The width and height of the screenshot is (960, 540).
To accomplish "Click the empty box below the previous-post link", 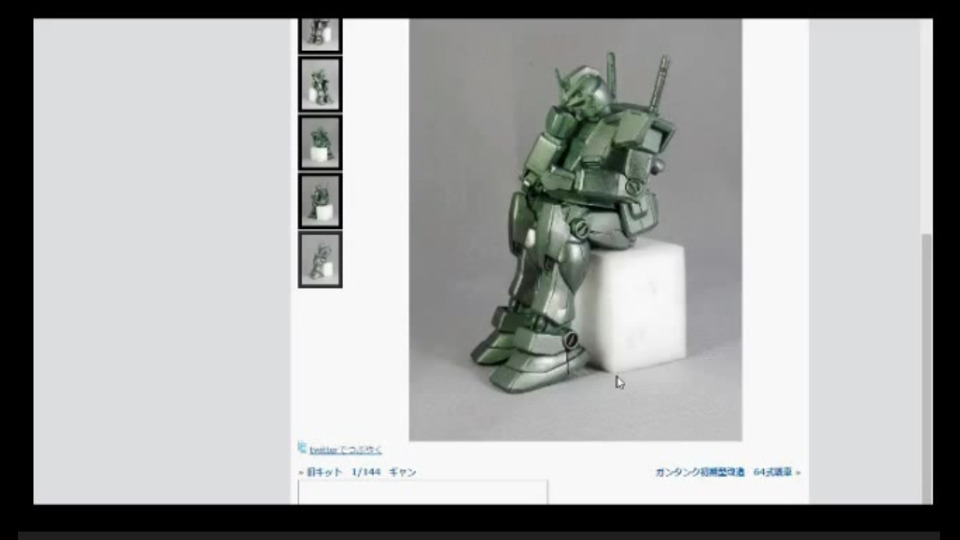I will [x=422, y=492].
